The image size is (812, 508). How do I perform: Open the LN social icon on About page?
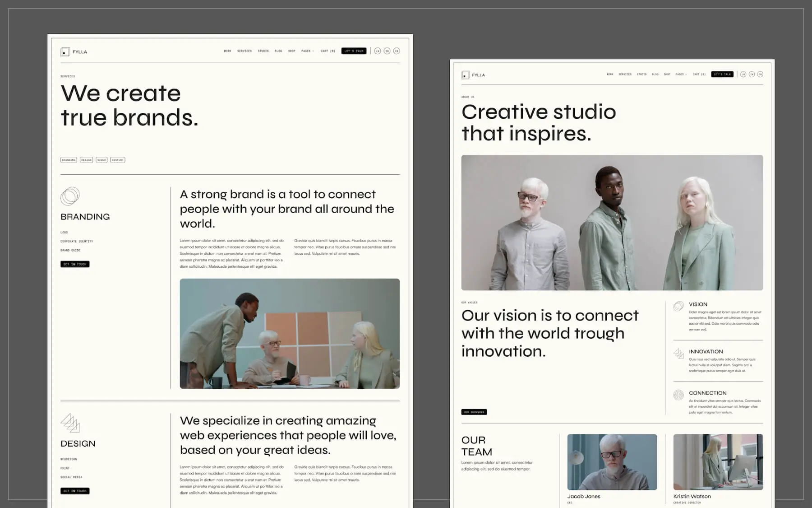tap(743, 75)
